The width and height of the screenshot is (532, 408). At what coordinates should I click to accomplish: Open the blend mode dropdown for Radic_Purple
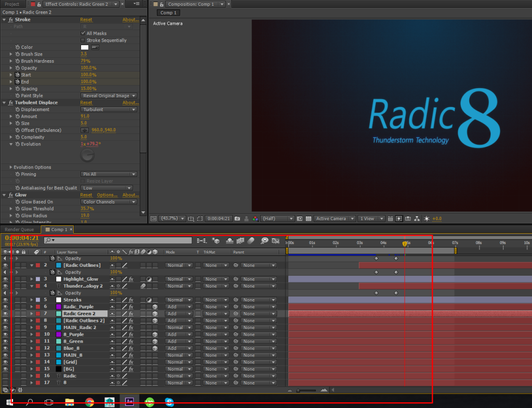[178, 307]
